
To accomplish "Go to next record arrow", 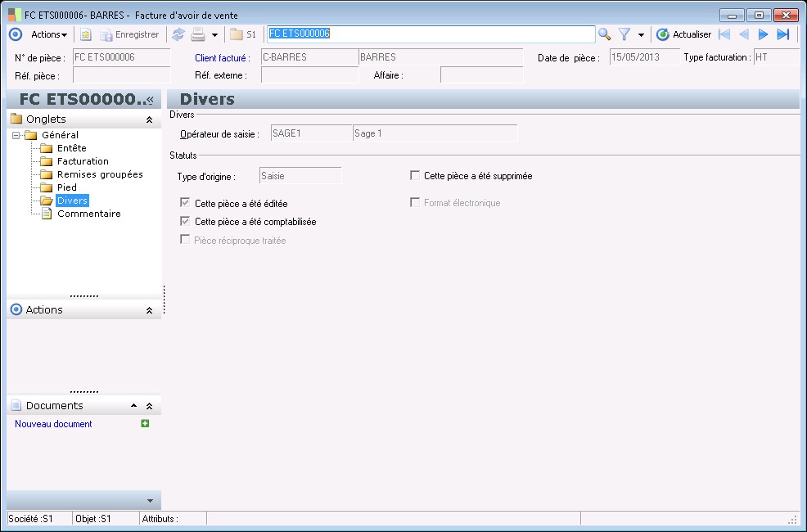I will pyautogui.click(x=764, y=34).
